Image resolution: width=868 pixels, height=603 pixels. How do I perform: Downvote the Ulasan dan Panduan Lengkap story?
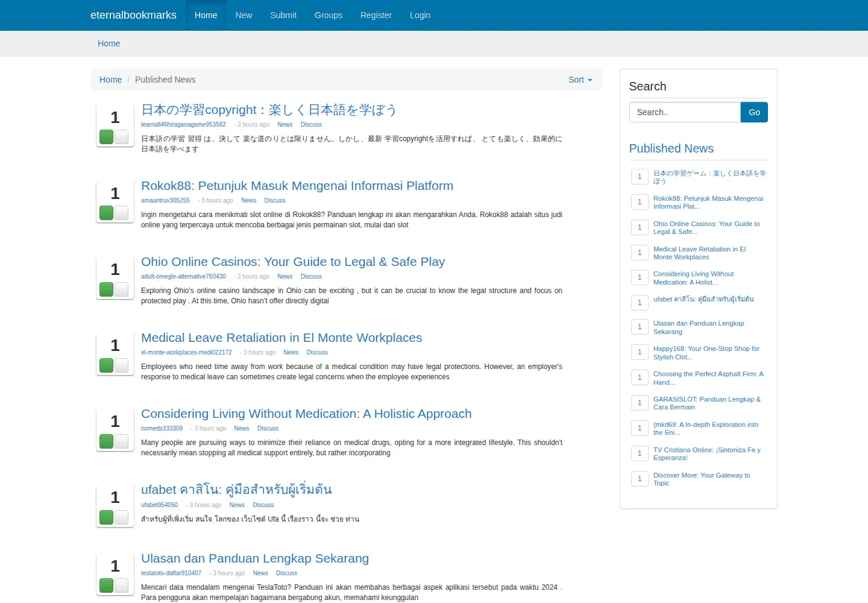[x=122, y=586]
